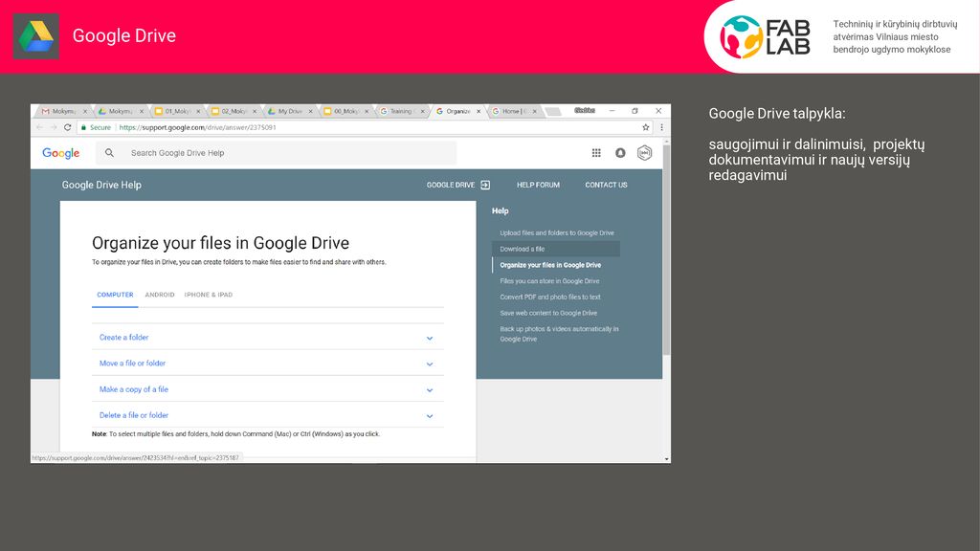Open Save web content to Google Drive
This screenshot has height=551, width=980.
tap(548, 313)
